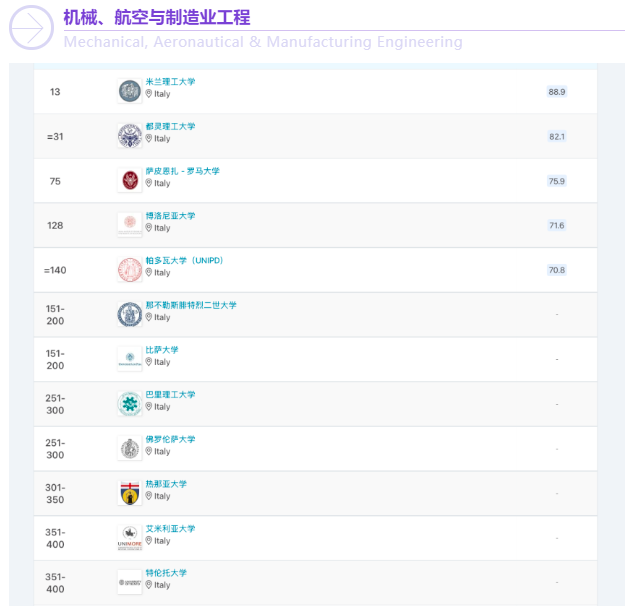Click location pin icon under 艾米利亚大学
This screenshot has height=606, width=638.
point(149,540)
